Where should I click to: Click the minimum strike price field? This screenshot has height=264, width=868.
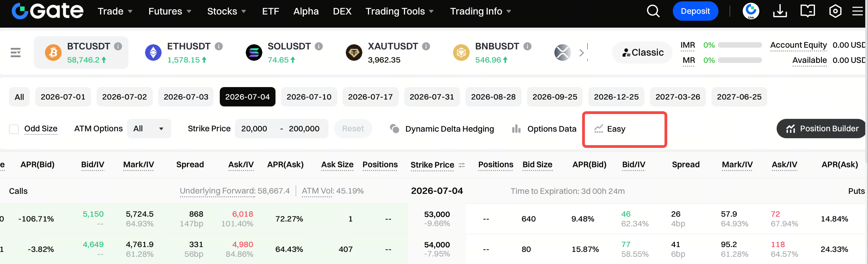254,129
